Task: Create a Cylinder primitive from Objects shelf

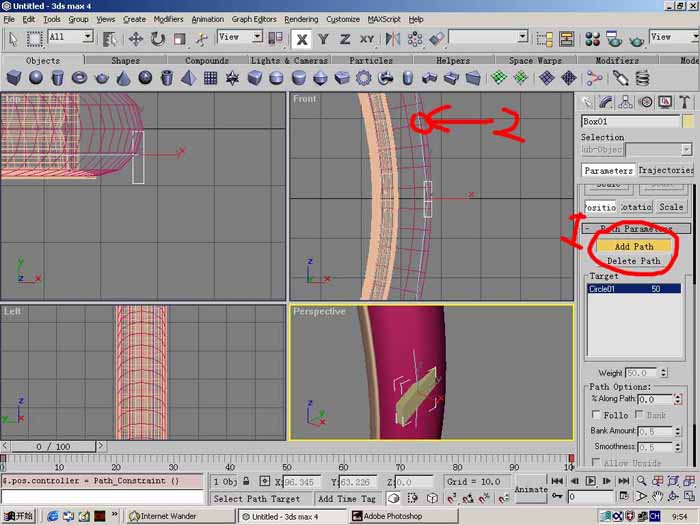Action: click(58, 78)
